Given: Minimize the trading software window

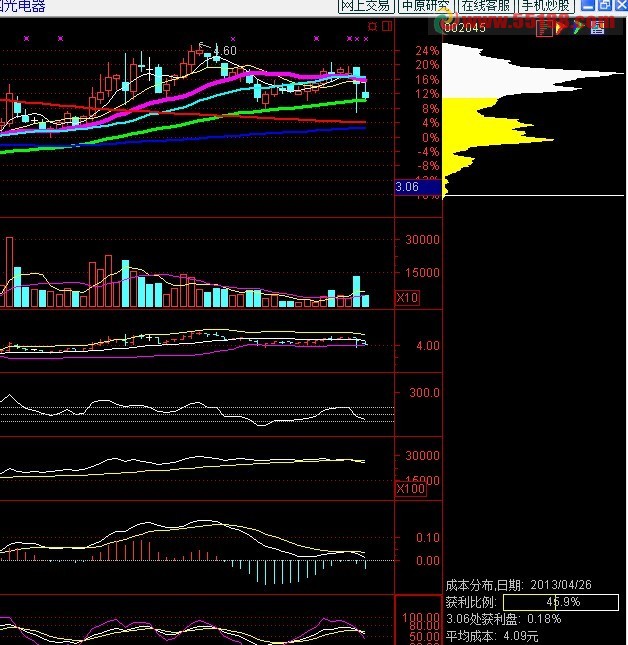Looking at the screenshot, I should [588, 5].
